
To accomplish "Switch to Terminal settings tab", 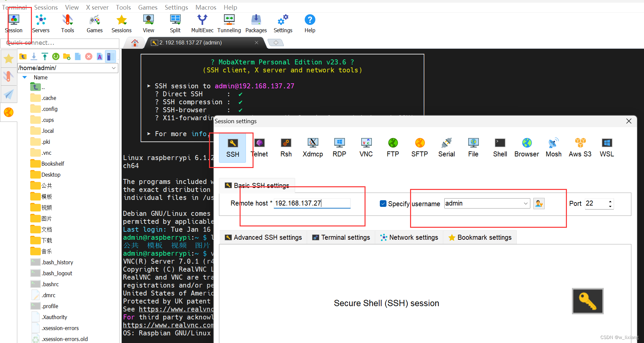I will click(x=341, y=237).
